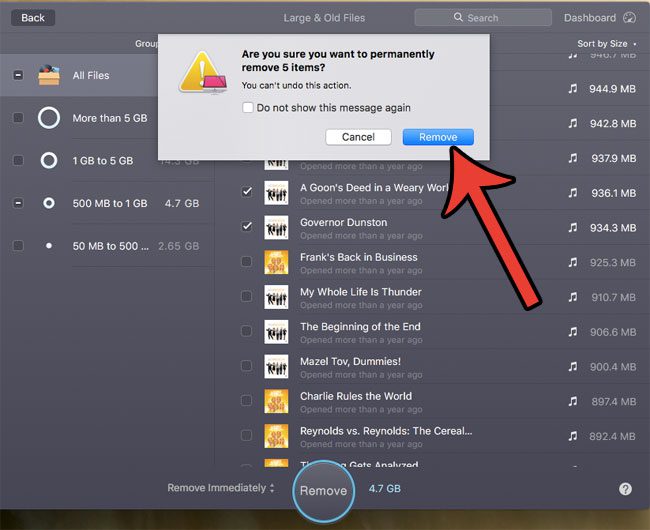The image size is (650, 530).
Task: Click music note icon beside 910.7 MB
Action: click(572, 297)
